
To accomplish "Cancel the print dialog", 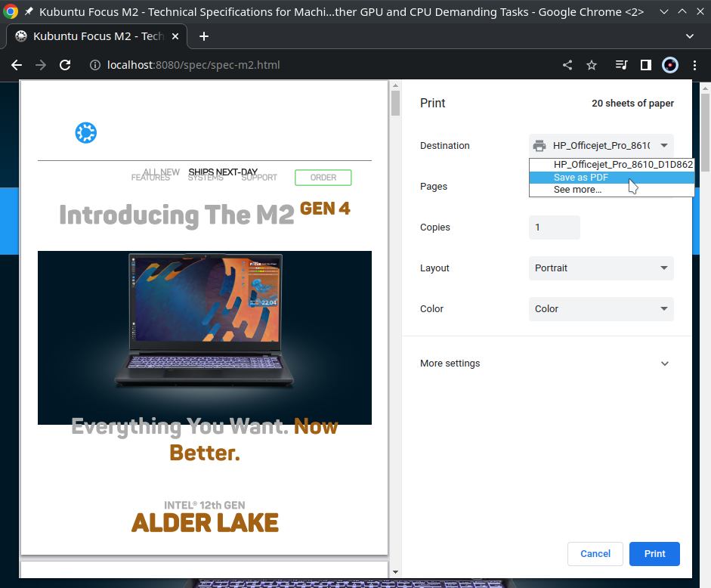I will click(x=595, y=553).
